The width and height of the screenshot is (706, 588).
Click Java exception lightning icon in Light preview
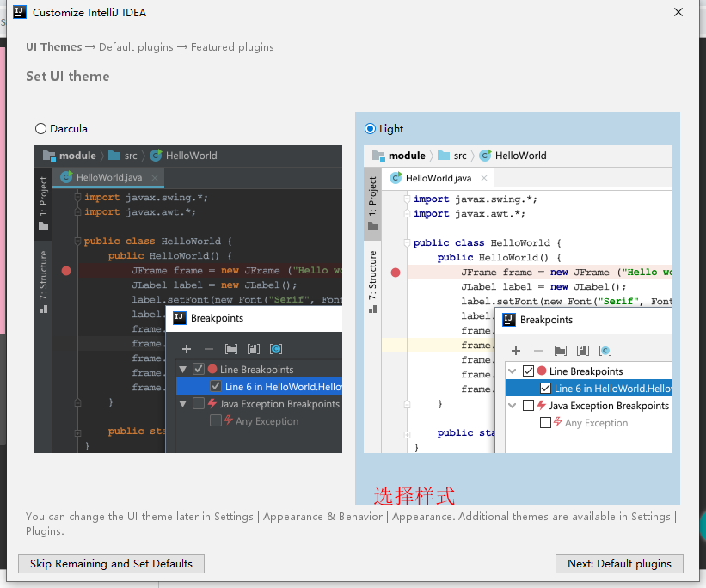541,405
